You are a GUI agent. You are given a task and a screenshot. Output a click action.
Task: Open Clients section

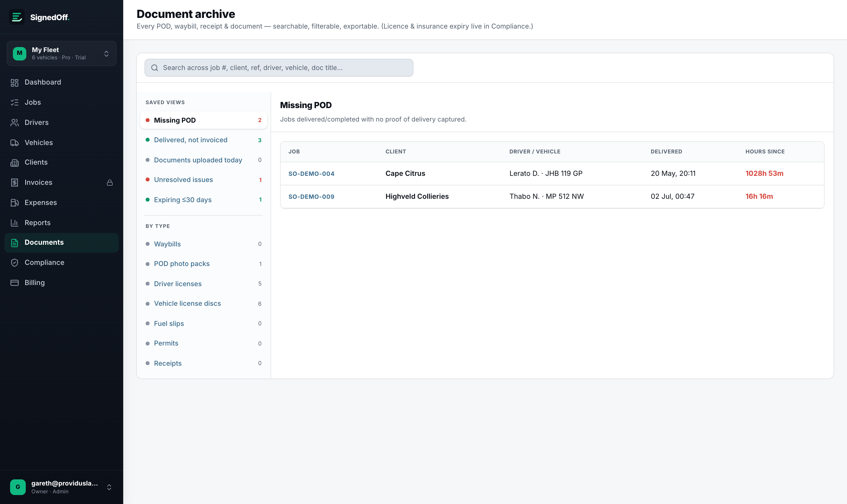click(x=62, y=163)
